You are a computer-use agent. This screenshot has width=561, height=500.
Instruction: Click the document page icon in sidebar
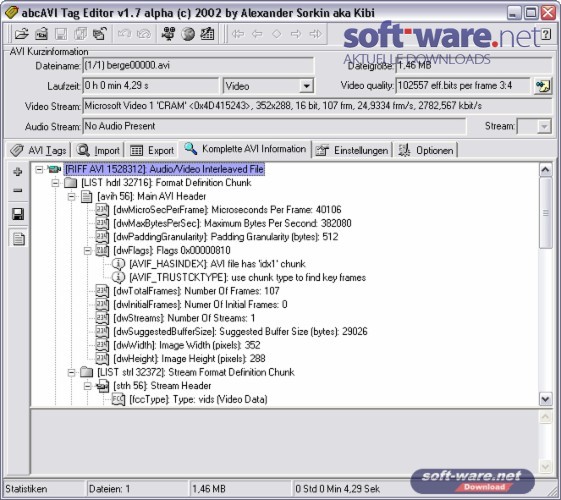click(x=18, y=239)
